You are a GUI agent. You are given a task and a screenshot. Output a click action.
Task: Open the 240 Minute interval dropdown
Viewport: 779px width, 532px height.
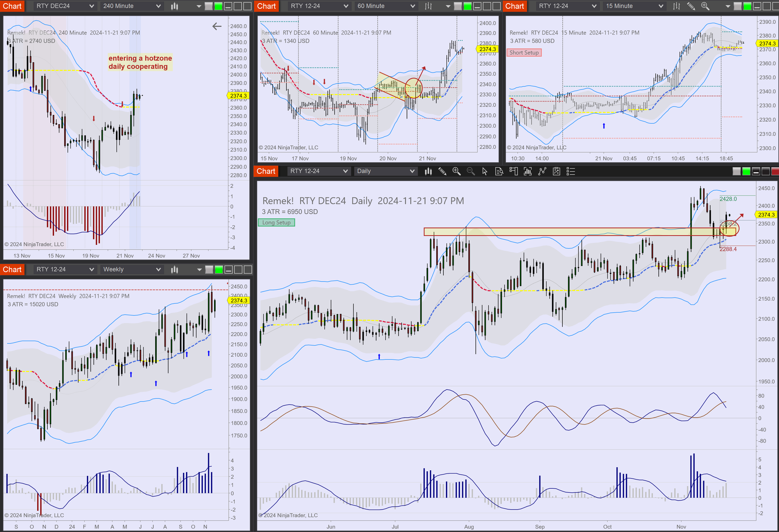click(132, 6)
